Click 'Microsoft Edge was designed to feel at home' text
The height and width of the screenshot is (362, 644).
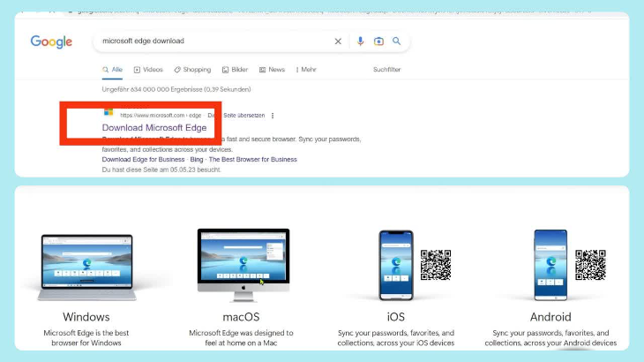pyautogui.click(x=241, y=338)
